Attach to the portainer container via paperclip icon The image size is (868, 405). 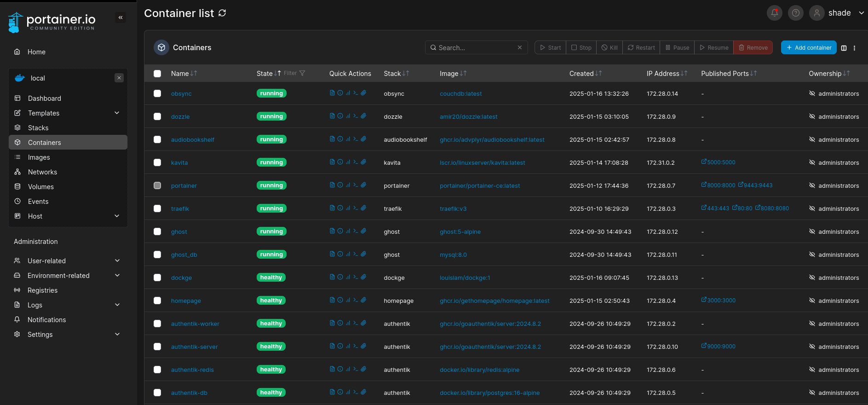coord(363,185)
